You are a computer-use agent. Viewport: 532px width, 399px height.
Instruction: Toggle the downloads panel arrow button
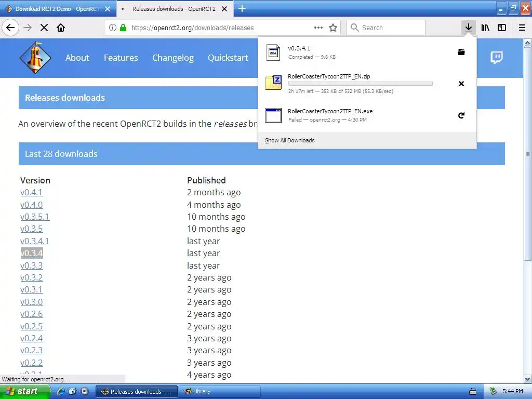coord(469,28)
